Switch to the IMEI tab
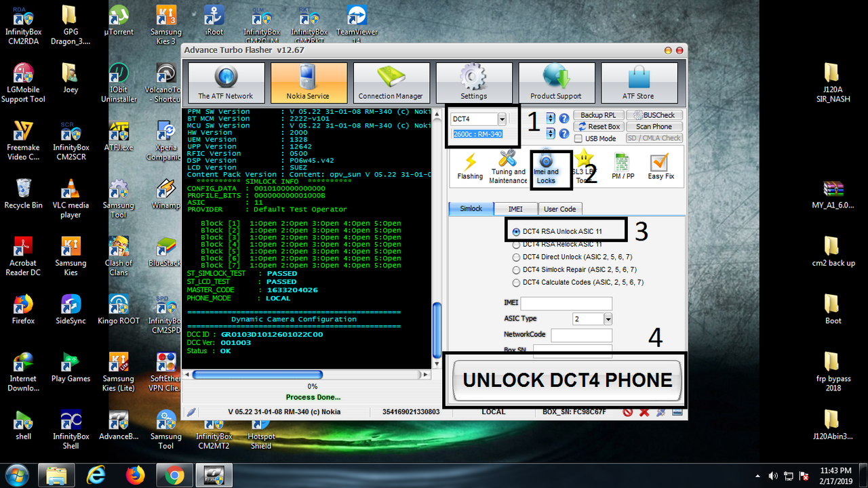The image size is (868, 488). 516,209
